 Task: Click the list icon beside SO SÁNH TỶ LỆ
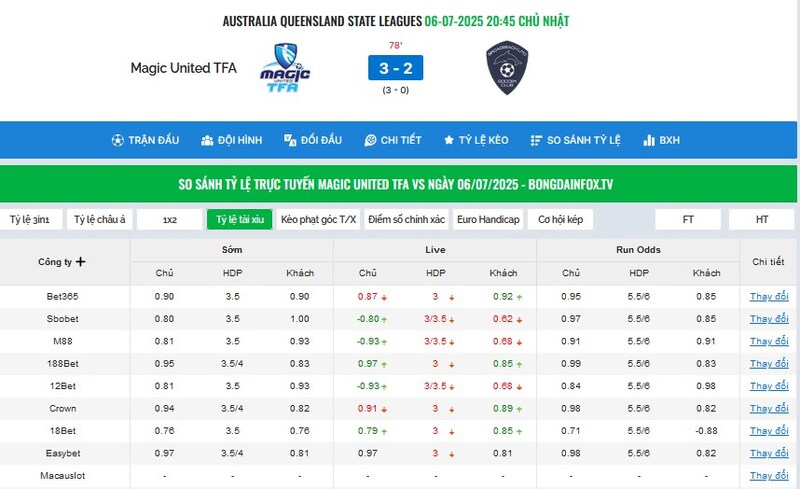pos(536,140)
